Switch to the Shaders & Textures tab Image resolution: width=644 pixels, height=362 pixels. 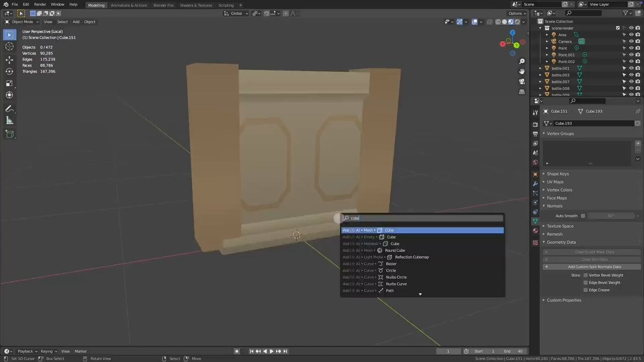point(196,5)
